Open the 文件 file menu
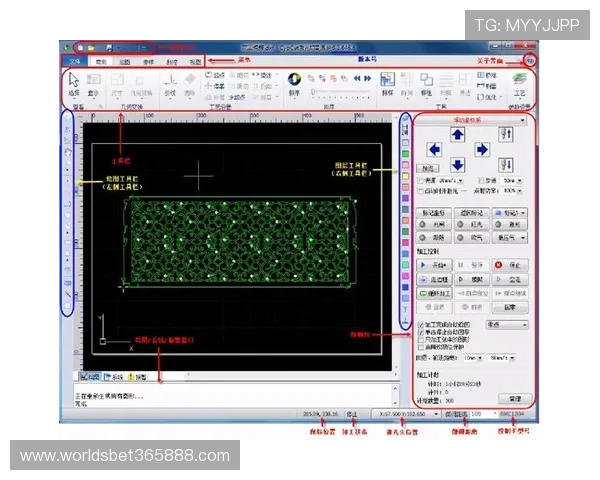Screen dimensions: 600x480 point(76,62)
